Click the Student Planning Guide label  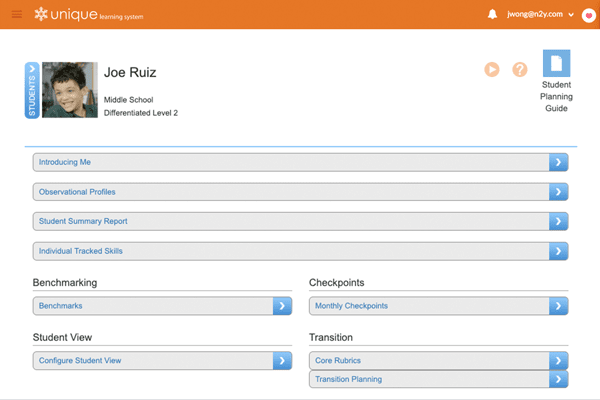[x=556, y=96]
